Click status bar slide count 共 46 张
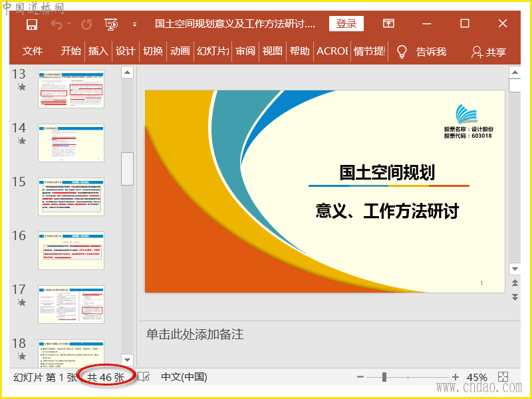 (x=106, y=377)
